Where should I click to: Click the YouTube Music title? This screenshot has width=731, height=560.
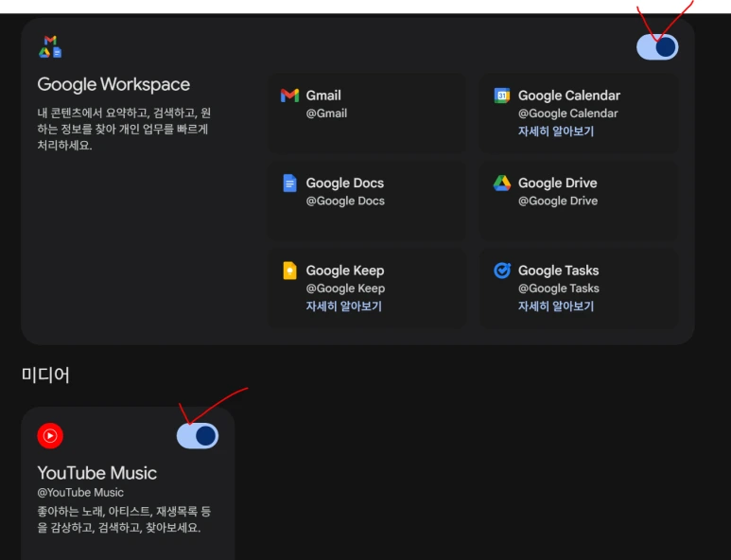tap(97, 473)
